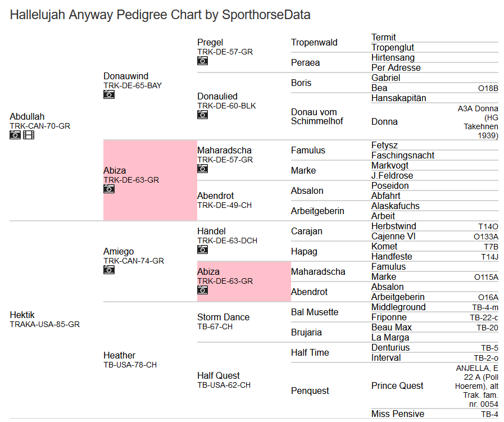504x422 pixels.
Task: Click the Prince Quest ancestor link
Action: click(x=397, y=385)
